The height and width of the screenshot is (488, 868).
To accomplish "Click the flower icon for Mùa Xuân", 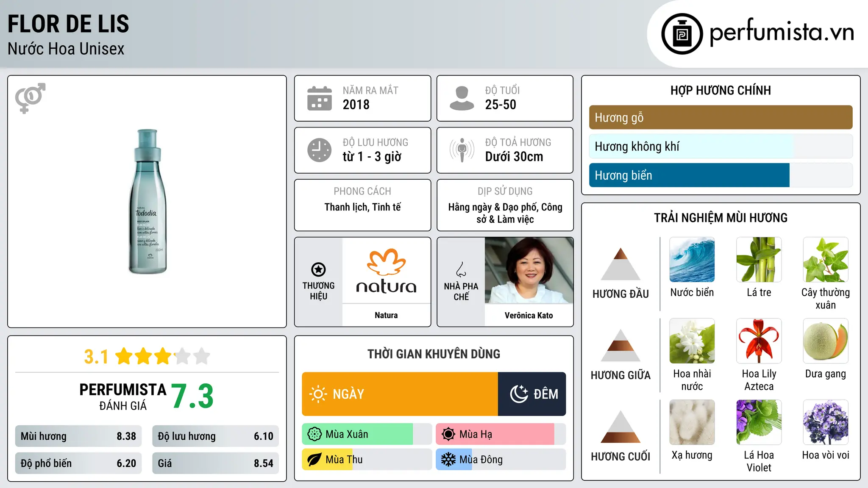I will [314, 434].
